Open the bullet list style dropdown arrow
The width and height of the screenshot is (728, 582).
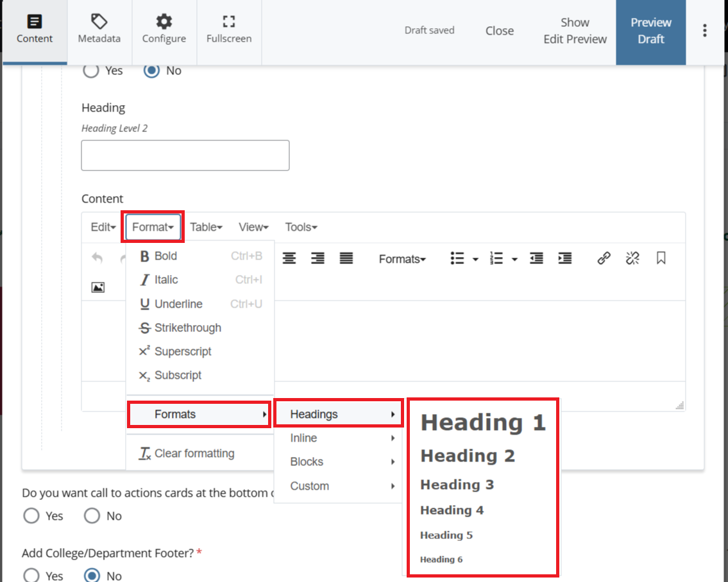[x=475, y=259]
